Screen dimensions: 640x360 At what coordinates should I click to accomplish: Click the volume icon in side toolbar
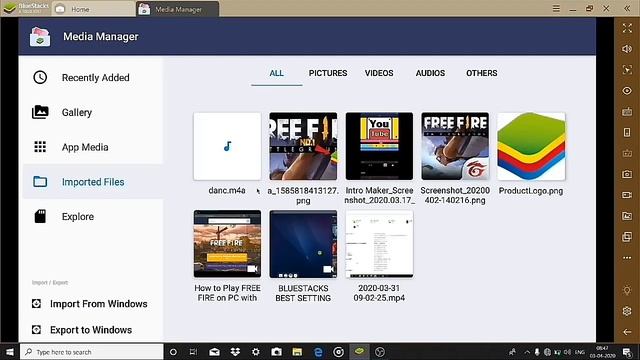point(627,49)
